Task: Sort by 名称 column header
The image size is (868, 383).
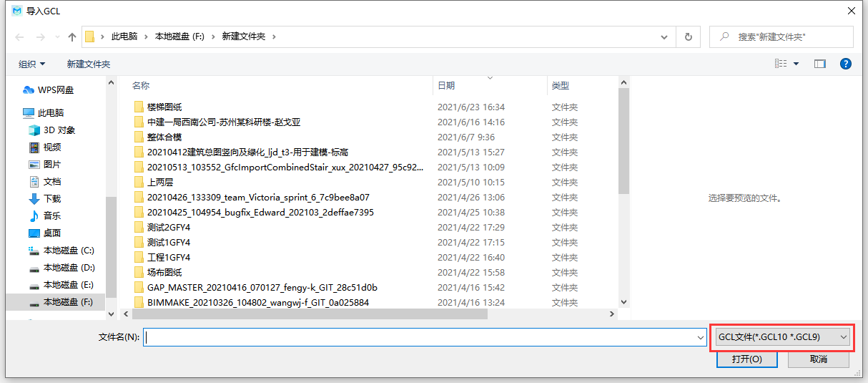Action: point(141,85)
